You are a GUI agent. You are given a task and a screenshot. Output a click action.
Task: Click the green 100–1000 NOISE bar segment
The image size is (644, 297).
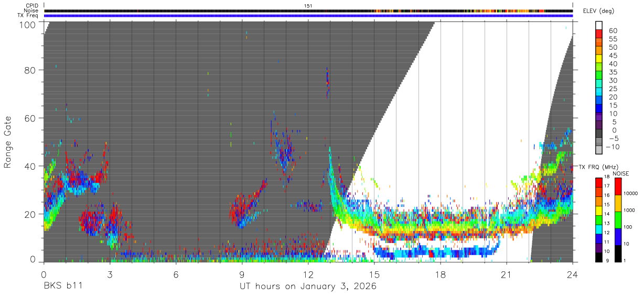click(x=618, y=219)
